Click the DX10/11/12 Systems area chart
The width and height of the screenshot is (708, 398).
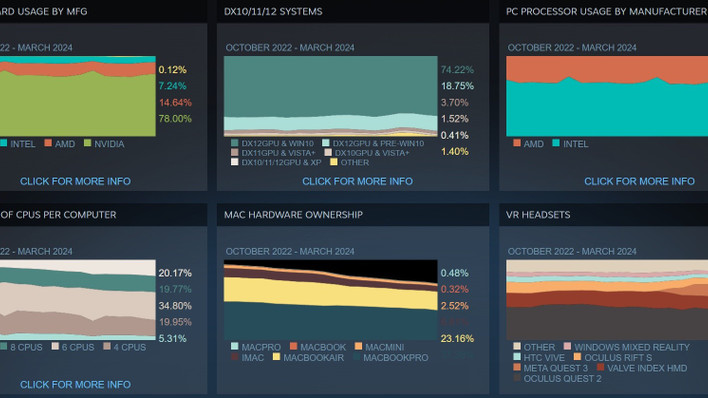pyautogui.click(x=331, y=96)
